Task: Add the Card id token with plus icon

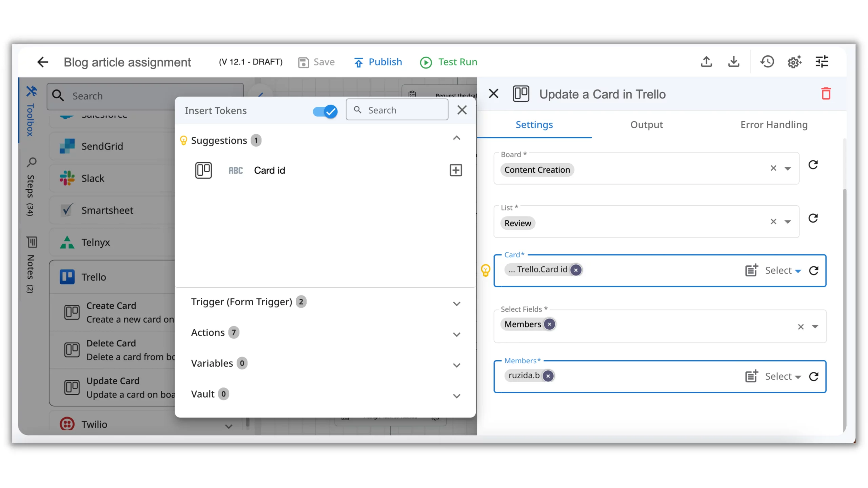Action: click(456, 170)
